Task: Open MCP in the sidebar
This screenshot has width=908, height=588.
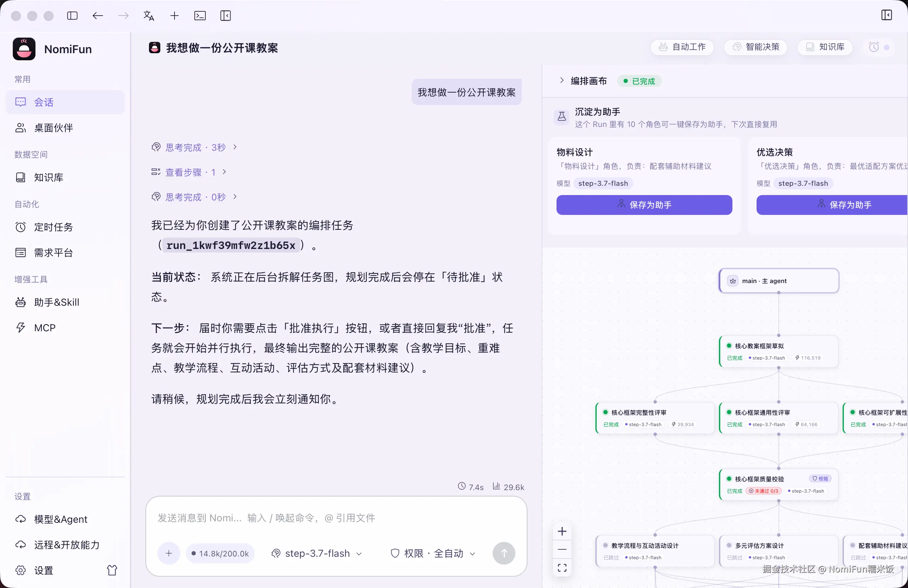Action: (x=65, y=327)
